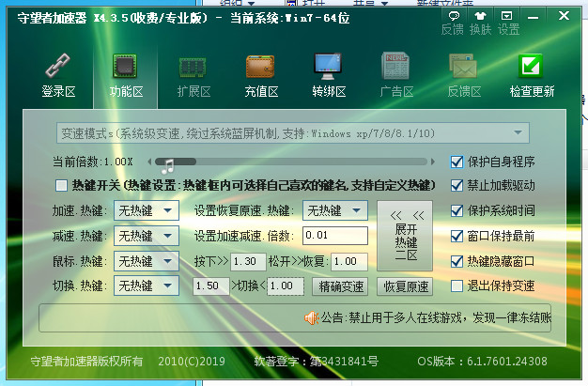The image size is (588, 386).
Task: Enable the 退出保持变速 checkbox
Action: tap(456, 286)
